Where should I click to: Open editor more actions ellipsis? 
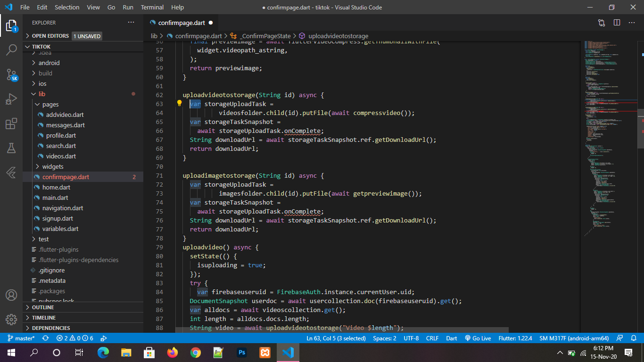click(x=632, y=22)
